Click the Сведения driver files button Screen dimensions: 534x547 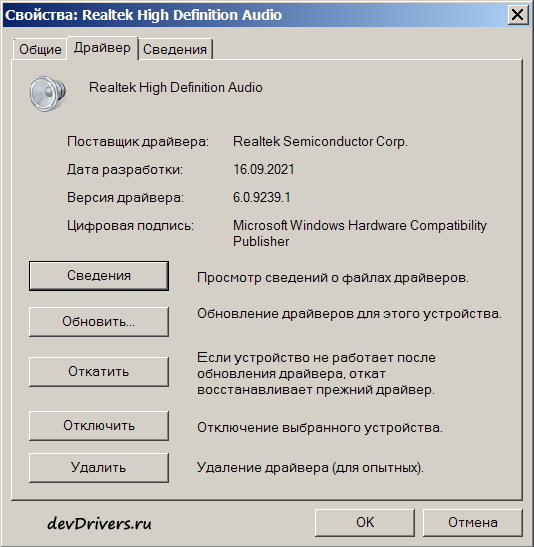[99, 276]
